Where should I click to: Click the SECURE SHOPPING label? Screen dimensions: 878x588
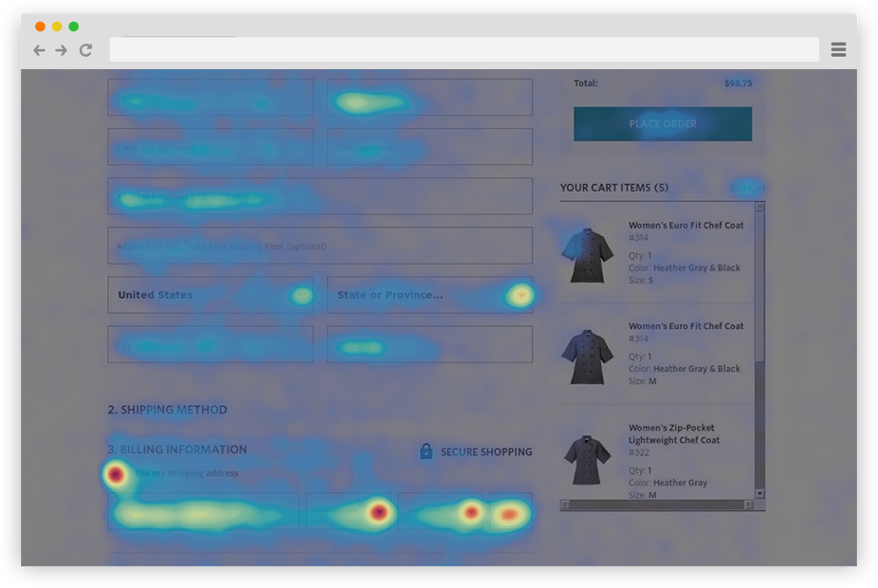486,452
